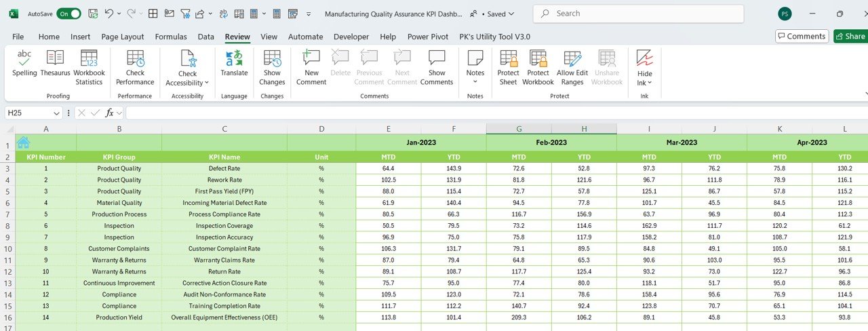Click the Select All corner button
This screenshot has width=868, height=331.
tap(7, 128)
